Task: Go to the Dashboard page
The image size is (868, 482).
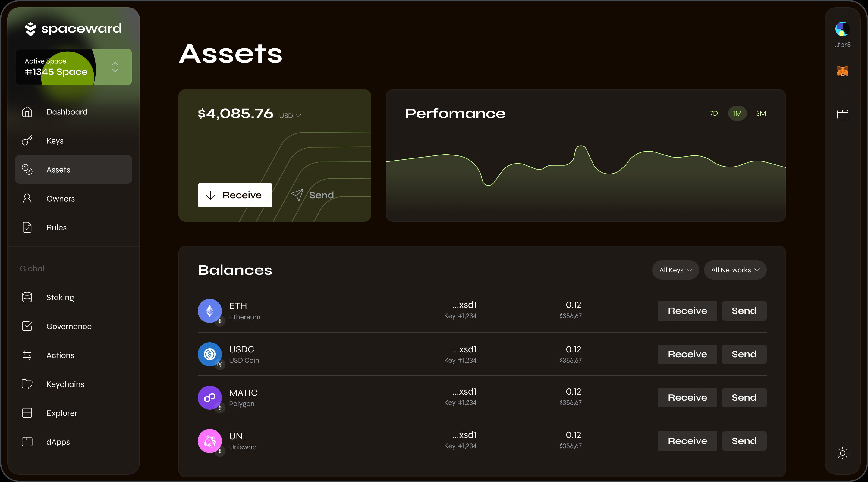Action: pos(66,112)
